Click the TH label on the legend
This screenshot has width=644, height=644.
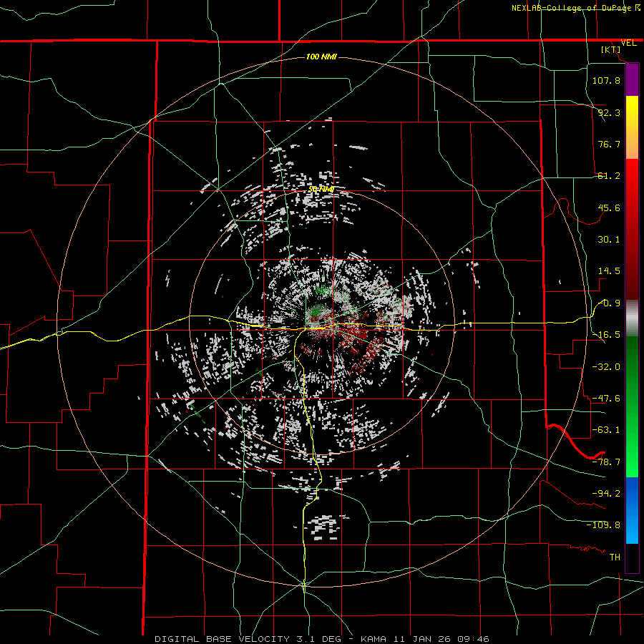click(615, 557)
